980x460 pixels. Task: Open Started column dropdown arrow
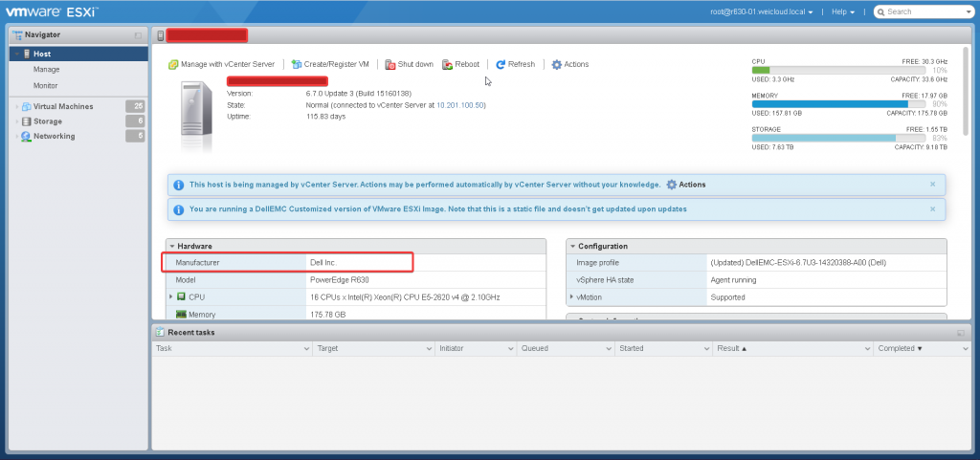coord(706,348)
